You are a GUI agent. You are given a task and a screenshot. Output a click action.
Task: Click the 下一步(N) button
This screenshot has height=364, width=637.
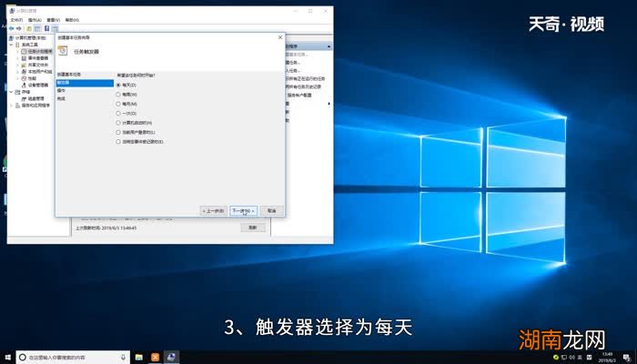(x=243, y=211)
